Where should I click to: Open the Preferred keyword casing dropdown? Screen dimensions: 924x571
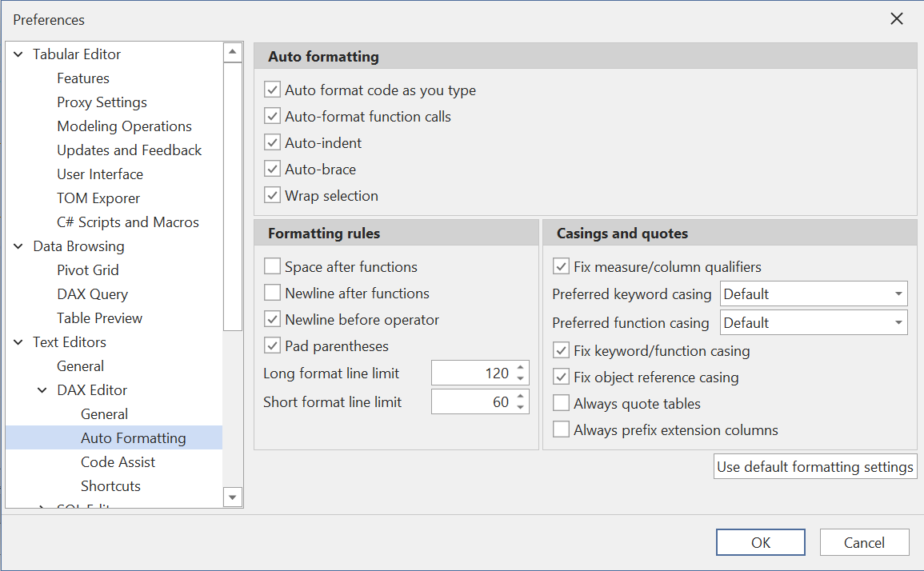pyautogui.click(x=898, y=293)
